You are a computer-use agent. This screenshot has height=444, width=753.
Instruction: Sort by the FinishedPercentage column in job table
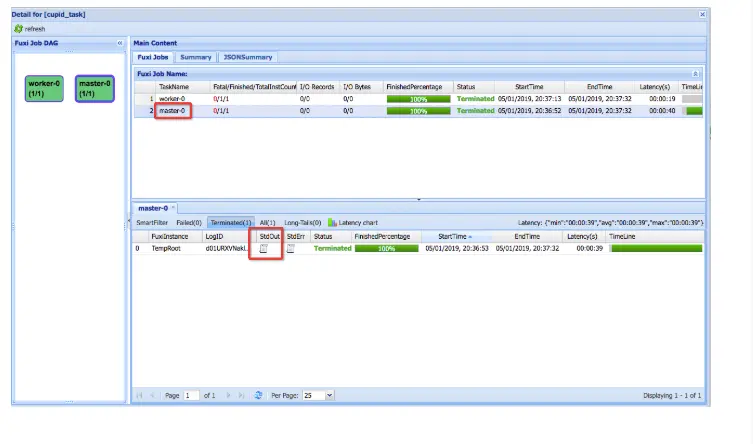pyautogui.click(x=414, y=87)
